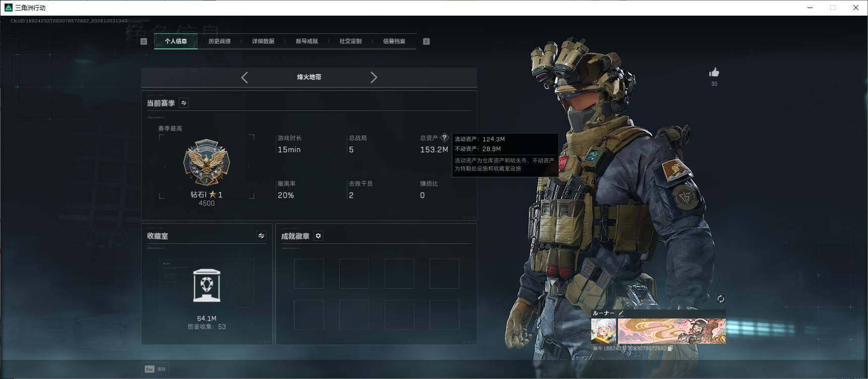This screenshot has height=379, width=868.
Task: Click the thumbs-up like icon
Action: 714,73
